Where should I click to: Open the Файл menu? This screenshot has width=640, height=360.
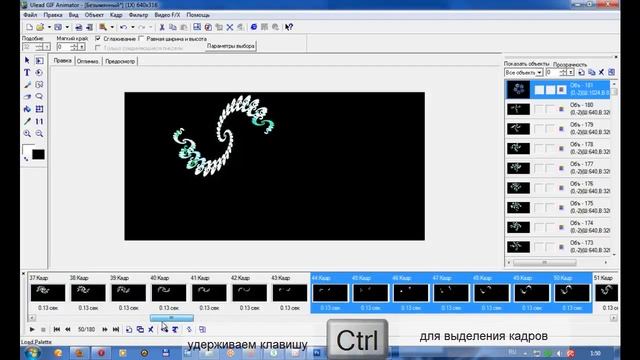30,15
